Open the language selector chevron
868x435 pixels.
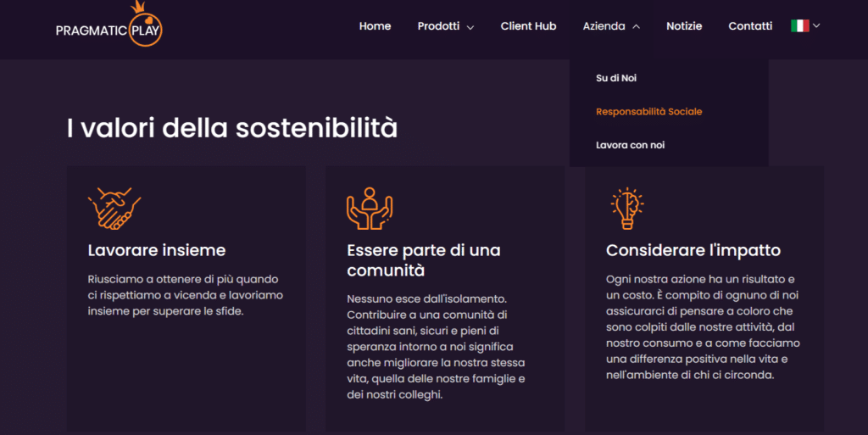(x=817, y=26)
